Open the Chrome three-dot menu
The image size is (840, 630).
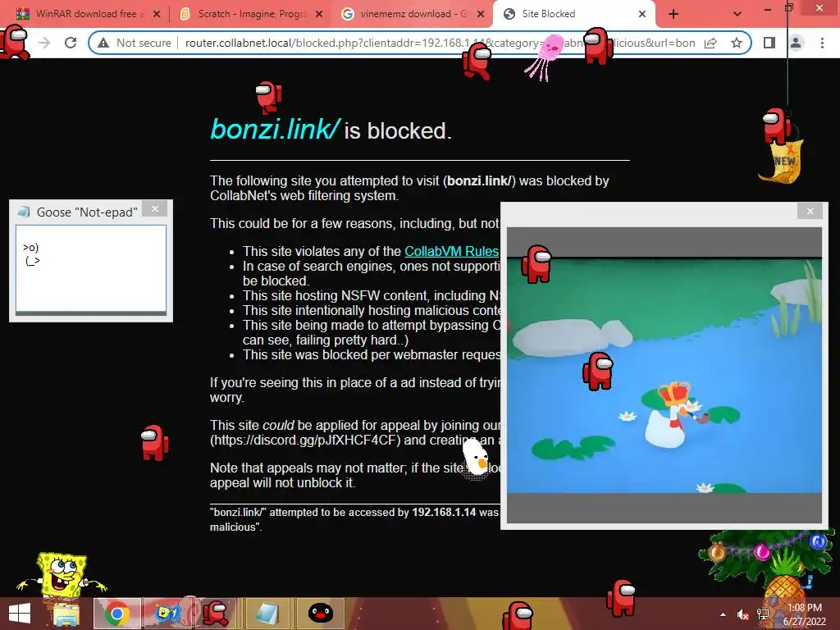tap(822, 43)
